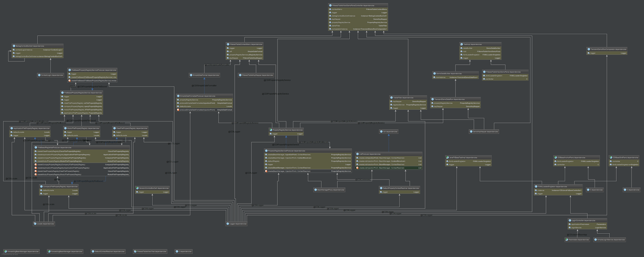Select the SimpleDateFormat dependencies node
The height and width of the screenshot is (257, 644).
click(x=204, y=75)
